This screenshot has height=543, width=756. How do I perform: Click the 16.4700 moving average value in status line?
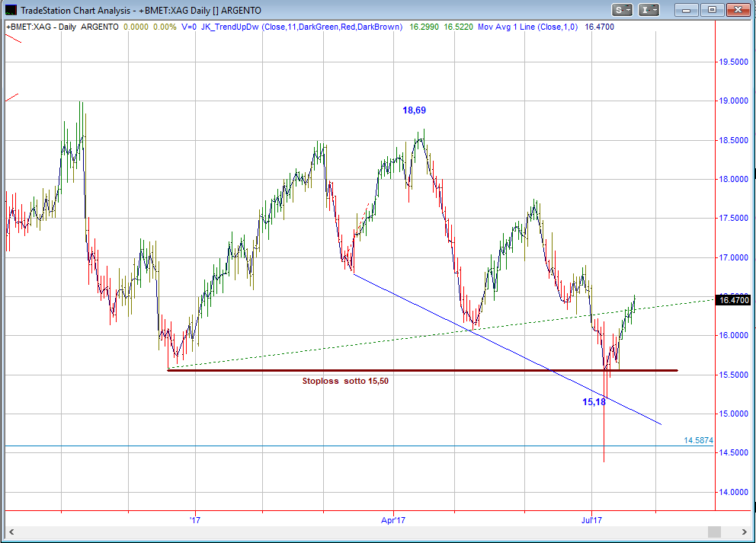click(x=599, y=27)
